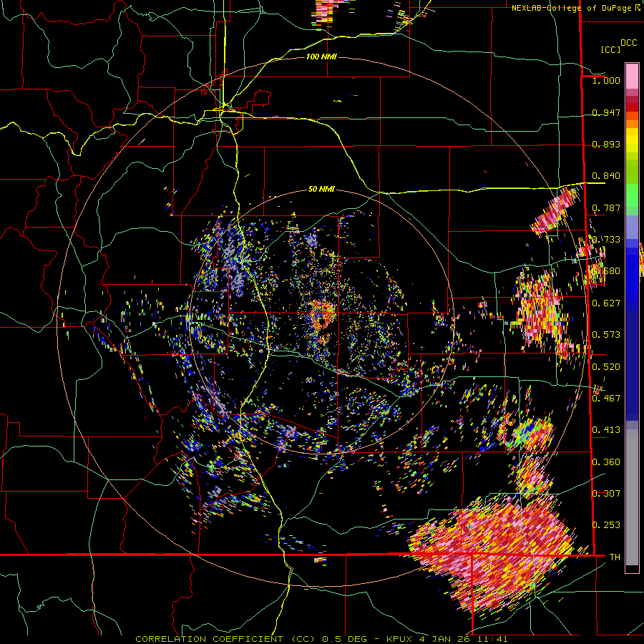
Task: Select the 0.253 scale value
Action: (x=606, y=525)
